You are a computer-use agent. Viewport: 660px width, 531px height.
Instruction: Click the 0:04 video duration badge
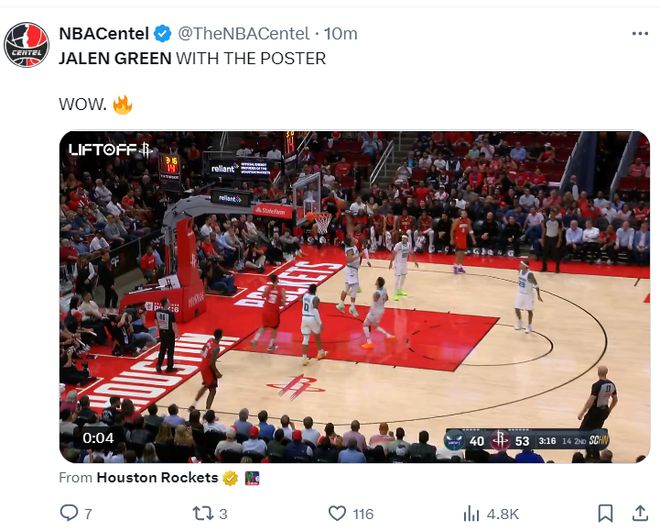98,438
